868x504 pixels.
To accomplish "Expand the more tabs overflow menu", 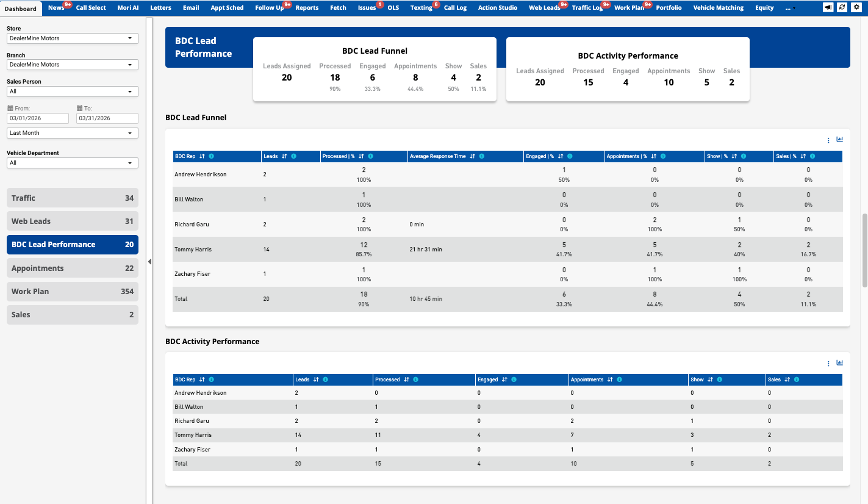I will pyautogui.click(x=790, y=8).
